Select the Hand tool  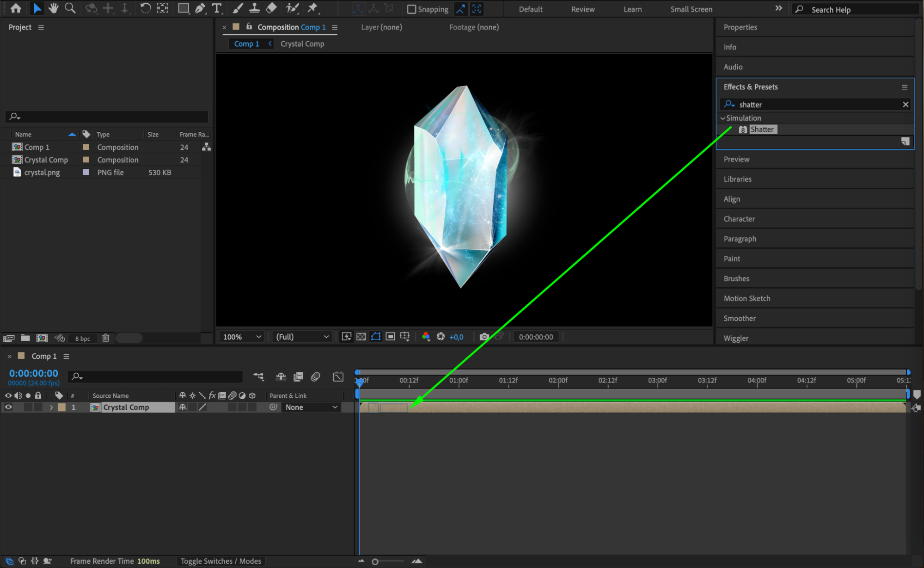[54, 8]
